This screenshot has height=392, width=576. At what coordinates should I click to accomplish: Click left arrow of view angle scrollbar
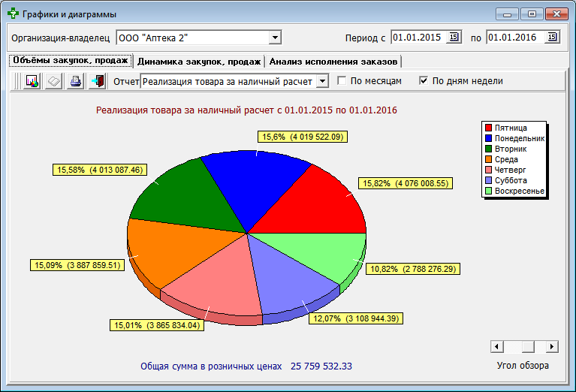pyautogui.click(x=496, y=346)
